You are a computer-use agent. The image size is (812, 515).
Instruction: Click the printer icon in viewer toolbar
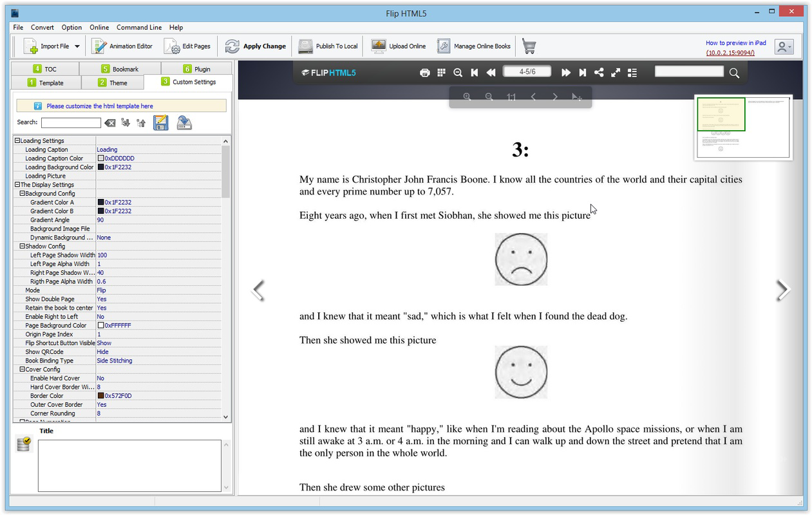pyautogui.click(x=424, y=73)
